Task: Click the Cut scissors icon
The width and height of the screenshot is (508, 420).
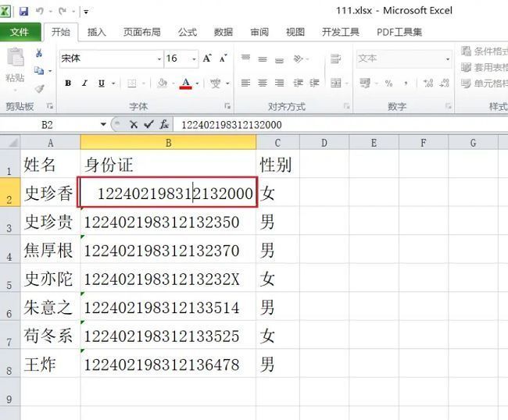Action: [x=38, y=54]
